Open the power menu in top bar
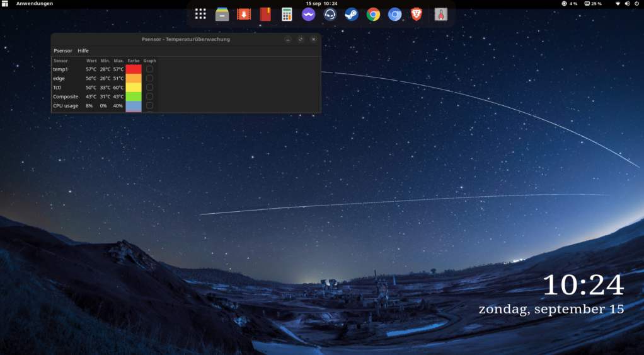644x355 pixels. pyautogui.click(x=637, y=4)
